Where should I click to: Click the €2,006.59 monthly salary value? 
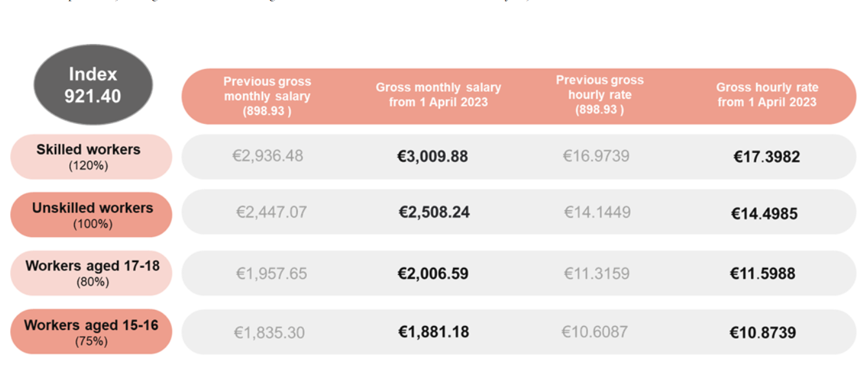[x=433, y=273]
